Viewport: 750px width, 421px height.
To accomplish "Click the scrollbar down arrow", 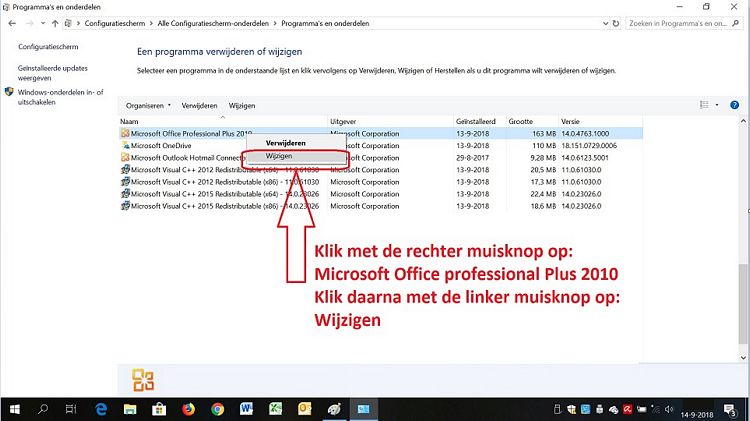I will click(x=743, y=357).
